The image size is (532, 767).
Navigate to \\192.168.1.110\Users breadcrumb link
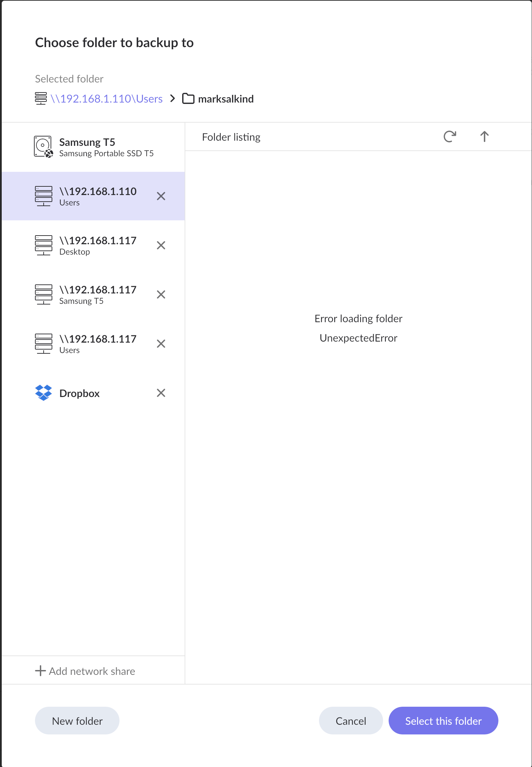pyautogui.click(x=106, y=99)
